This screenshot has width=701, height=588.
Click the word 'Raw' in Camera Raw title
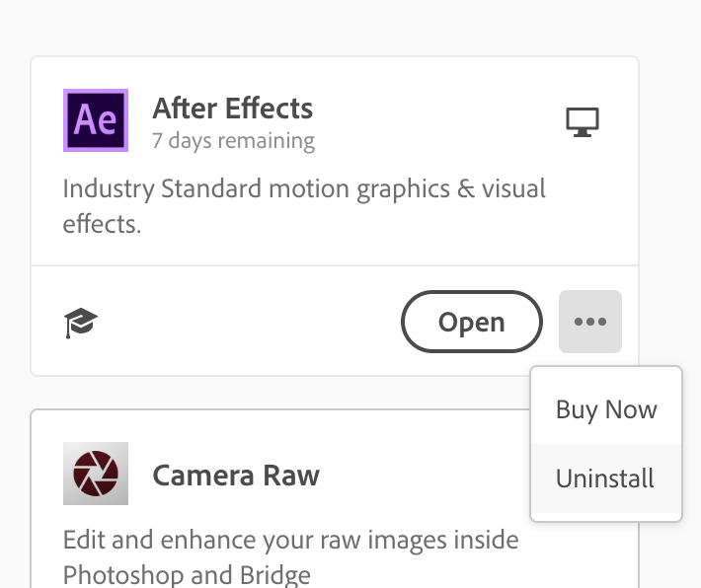click(291, 476)
